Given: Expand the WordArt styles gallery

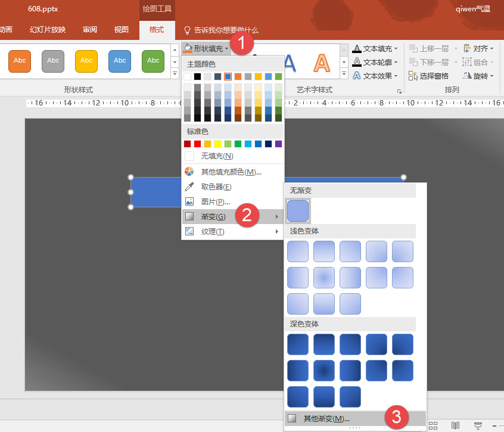Looking at the screenshot, I should pyautogui.click(x=344, y=74).
